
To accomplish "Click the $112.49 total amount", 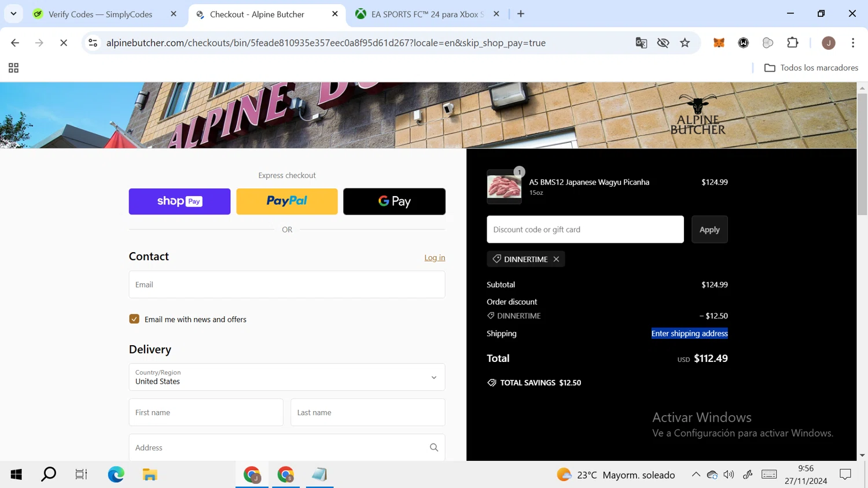I will pos(711,358).
